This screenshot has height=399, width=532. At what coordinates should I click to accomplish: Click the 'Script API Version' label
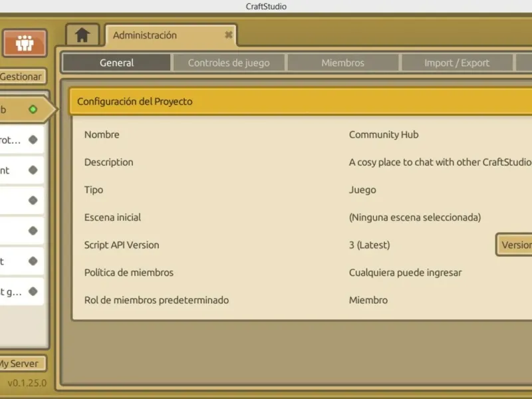(x=122, y=245)
